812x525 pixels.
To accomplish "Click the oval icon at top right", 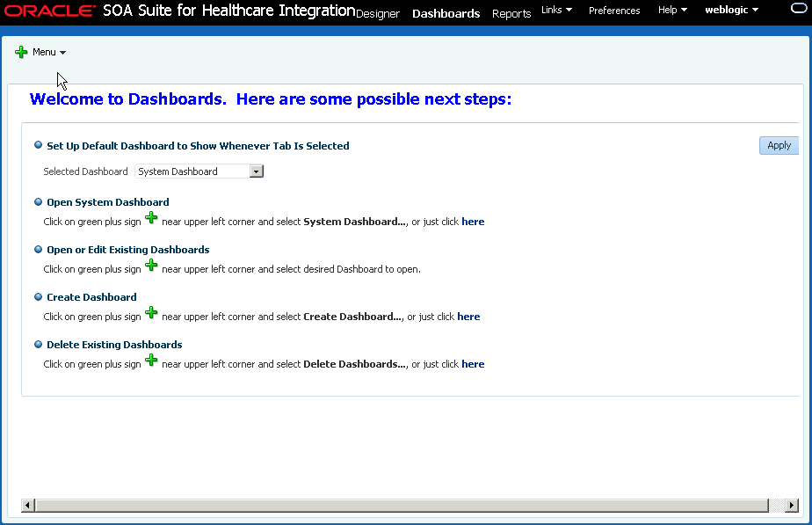I will click(799, 8).
